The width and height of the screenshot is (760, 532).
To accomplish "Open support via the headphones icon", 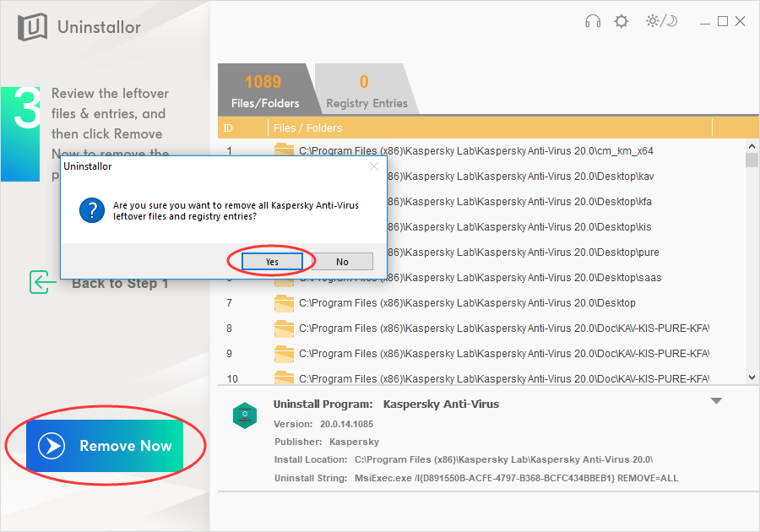I will (x=593, y=21).
